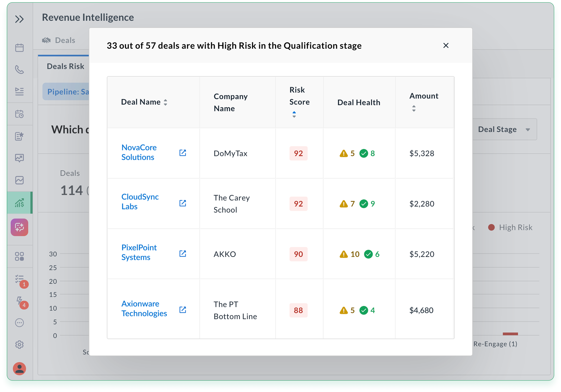Open the chat bubble ellipsis icon
Screen dimensions: 561x392
point(19,323)
